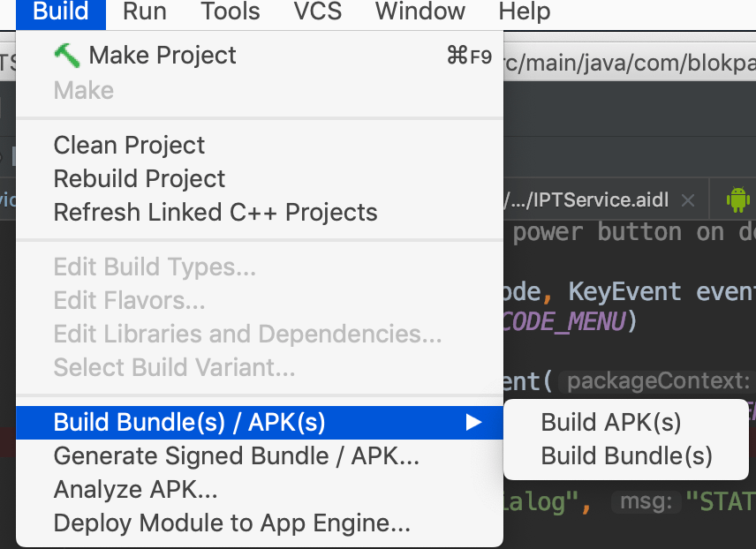Select Build Bundle(s) from the submenu
The image size is (756, 549).
pos(626,455)
